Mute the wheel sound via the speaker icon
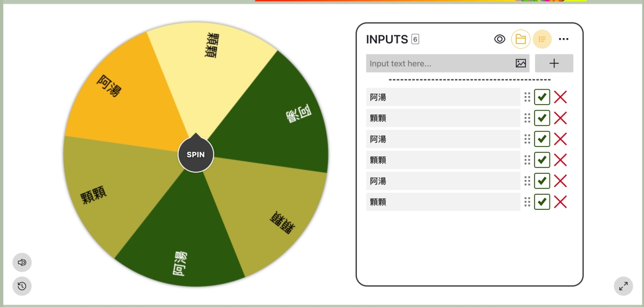 [22, 262]
